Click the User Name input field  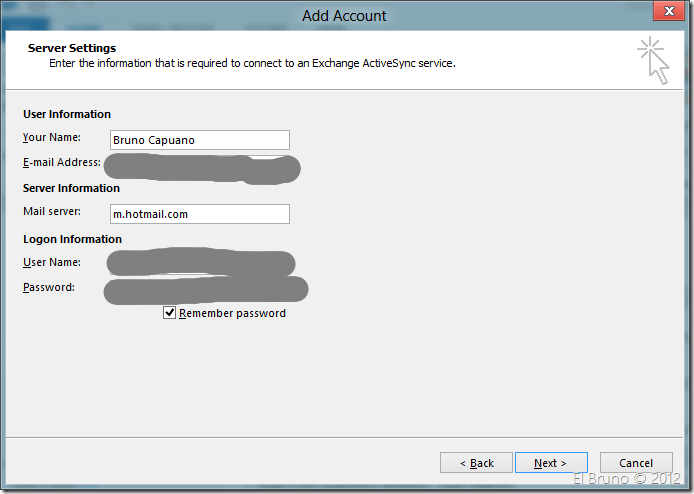[200, 264]
